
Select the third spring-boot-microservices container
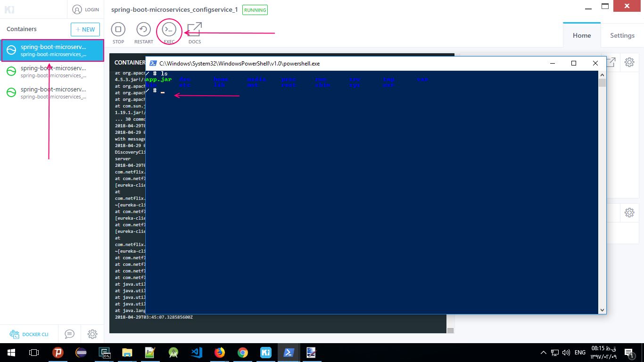pos(52,93)
